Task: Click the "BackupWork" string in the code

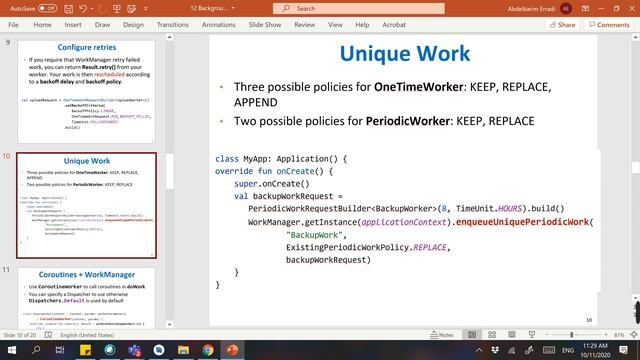Action: pos(314,235)
